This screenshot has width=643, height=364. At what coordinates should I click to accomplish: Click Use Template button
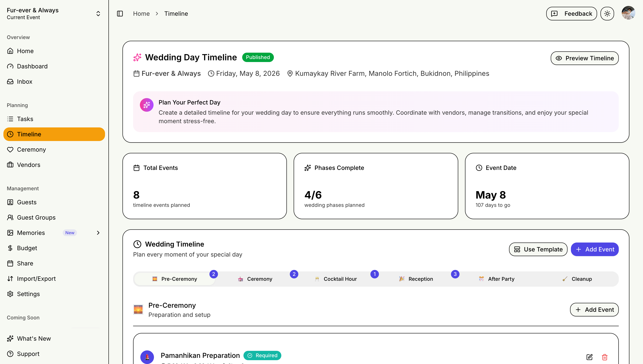pyautogui.click(x=538, y=249)
